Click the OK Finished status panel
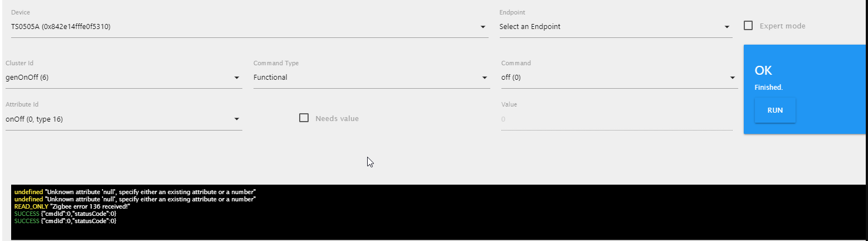Image resolution: width=868 pixels, height=241 pixels. [806, 89]
